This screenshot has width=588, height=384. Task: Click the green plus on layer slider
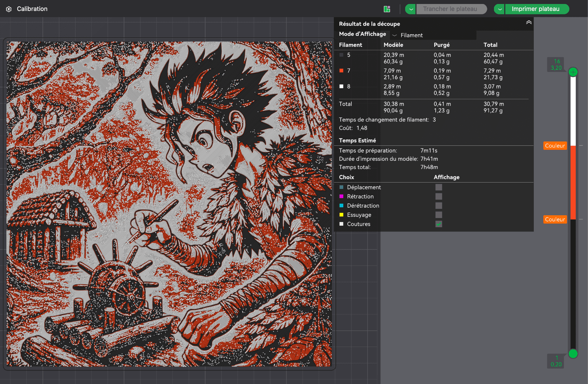click(x=573, y=72)
